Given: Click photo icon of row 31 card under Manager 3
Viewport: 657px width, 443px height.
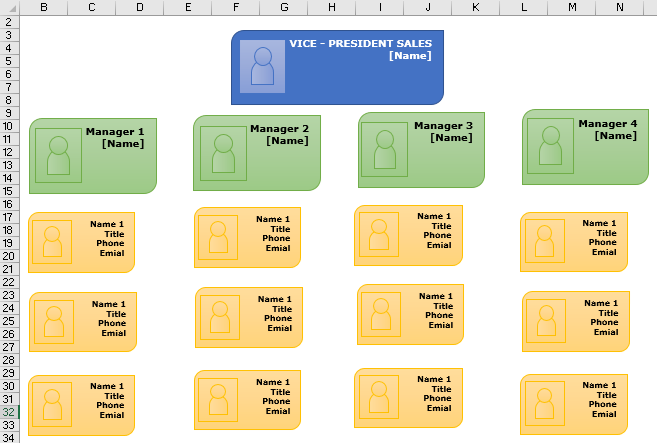Looking at the screenshot, I should tap(379, 397).
